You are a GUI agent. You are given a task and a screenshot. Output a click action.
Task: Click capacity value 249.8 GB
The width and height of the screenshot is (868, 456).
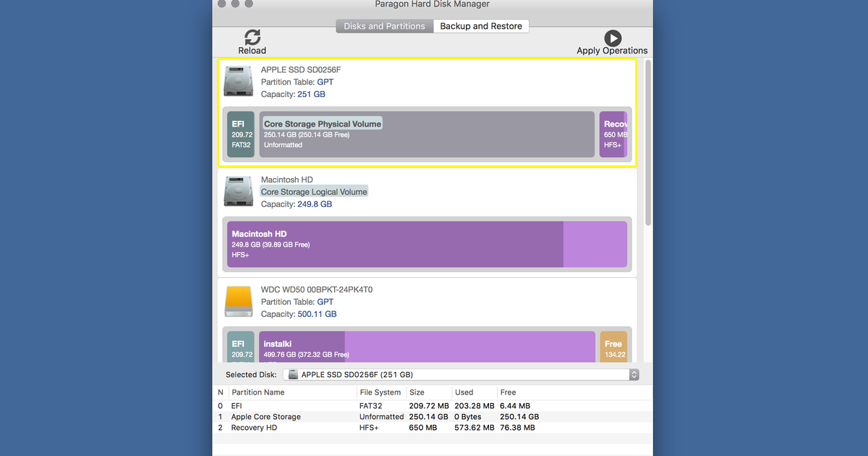click(315, 204)
